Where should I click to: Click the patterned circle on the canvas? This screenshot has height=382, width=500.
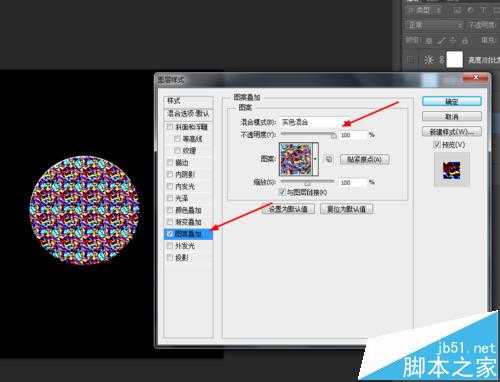85,210
